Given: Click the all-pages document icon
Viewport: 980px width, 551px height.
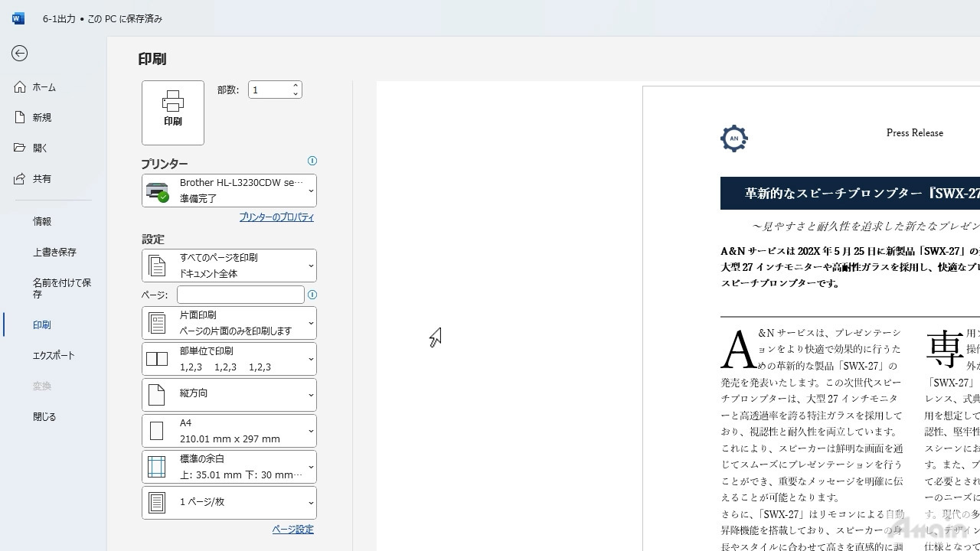Looking at the screenshot, I should [x=157, y=266].
